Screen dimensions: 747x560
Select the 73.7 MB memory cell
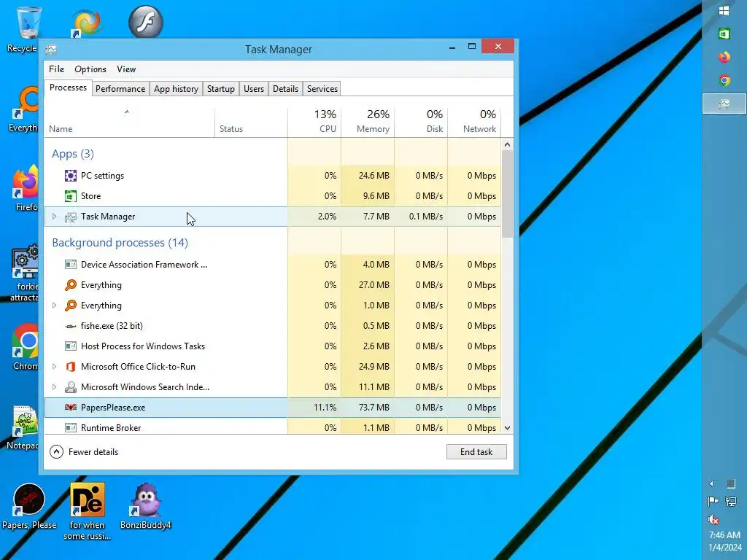(x=368, y=408)
